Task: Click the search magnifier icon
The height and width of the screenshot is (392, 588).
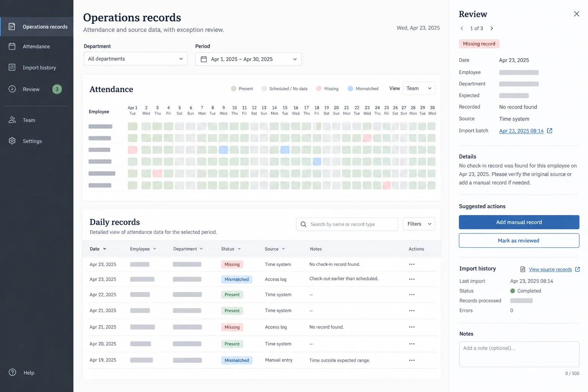Action: pyautogui.click(x=304, y=224)
